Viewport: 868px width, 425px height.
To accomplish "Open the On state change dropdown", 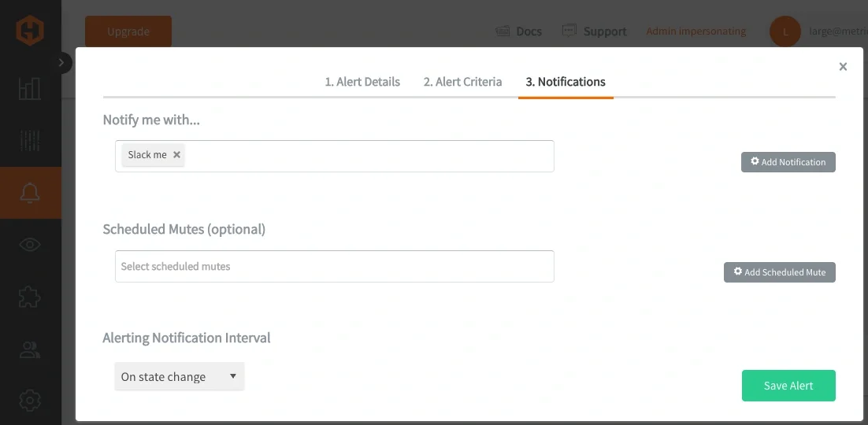I will tap(180, 376).
